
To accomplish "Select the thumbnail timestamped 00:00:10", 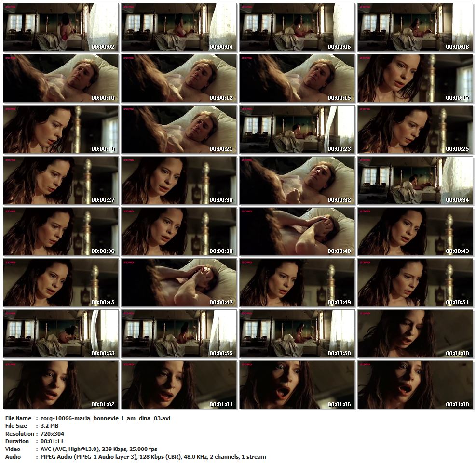I will pos(61,78).
